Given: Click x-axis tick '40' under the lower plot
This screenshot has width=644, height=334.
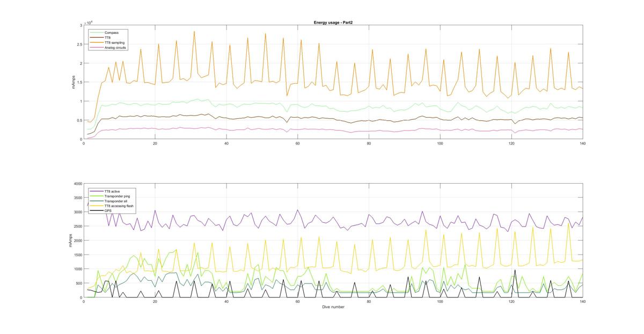Looking at the screenshot, I should [226, 302].
